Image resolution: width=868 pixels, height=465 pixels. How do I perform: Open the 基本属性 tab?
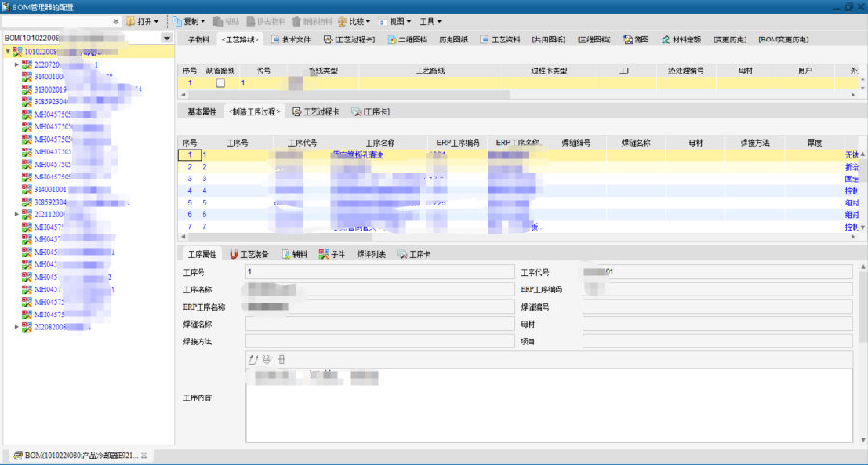[x=202, y=111]
